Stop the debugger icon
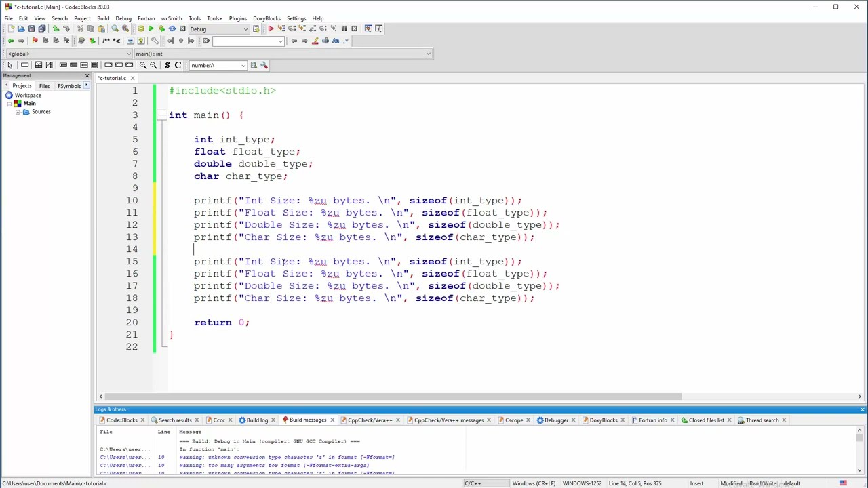 354,28
